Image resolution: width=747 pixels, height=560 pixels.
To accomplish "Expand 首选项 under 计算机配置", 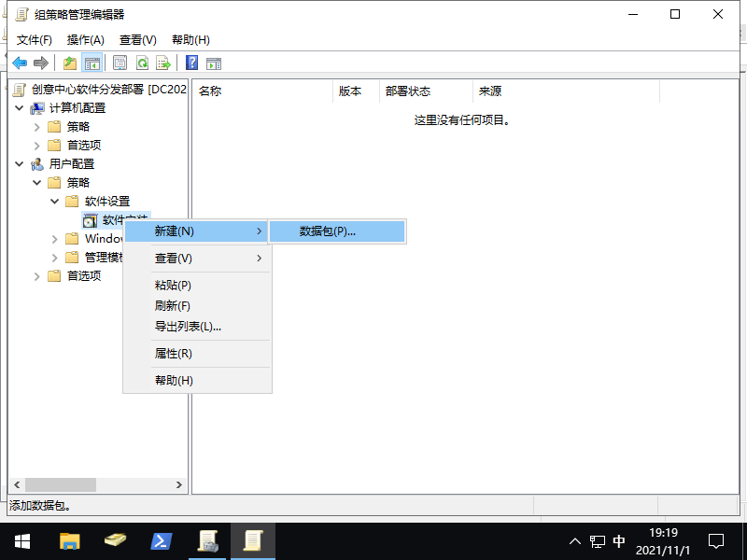I will tap(37, 146).
